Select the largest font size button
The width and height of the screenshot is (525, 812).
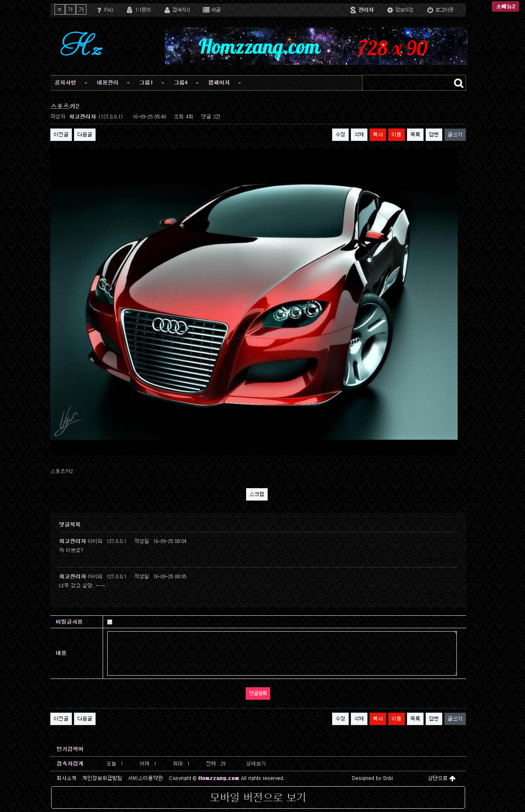click(81, 10)
